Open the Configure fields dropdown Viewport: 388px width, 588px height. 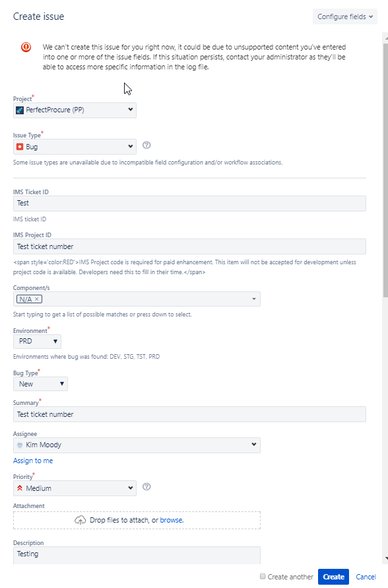point(345,17)
